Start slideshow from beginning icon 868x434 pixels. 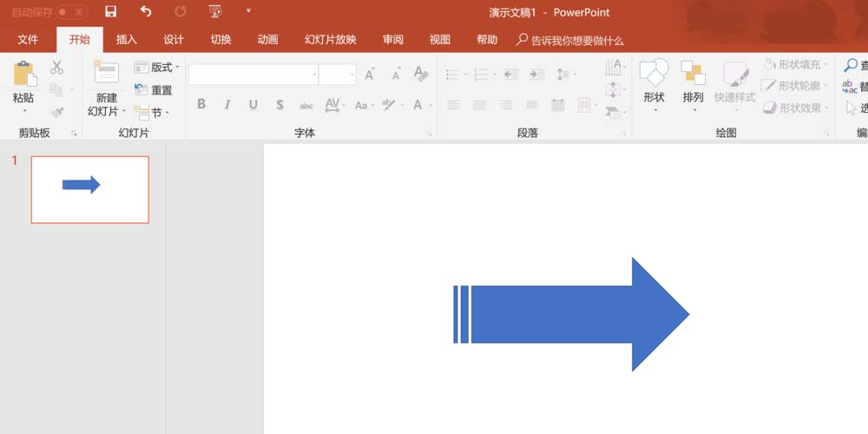(215, 11)
